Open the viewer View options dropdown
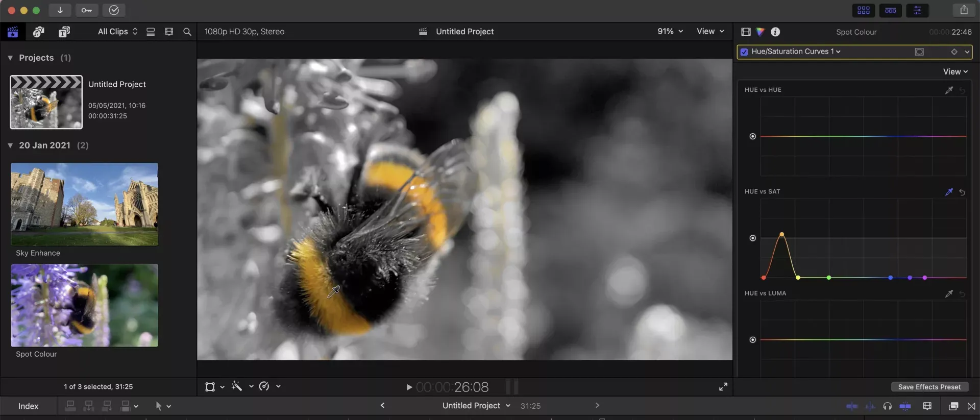980x420 pixels. [x=710, y=31]
